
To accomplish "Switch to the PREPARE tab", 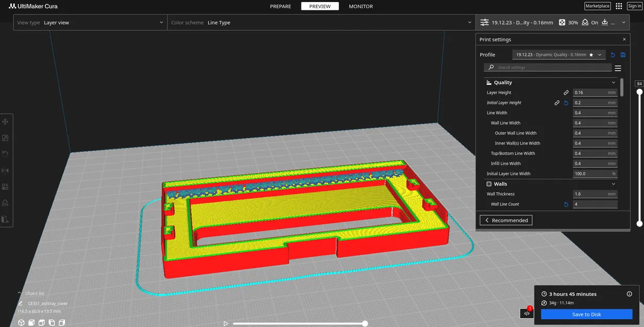I will 281,6.
